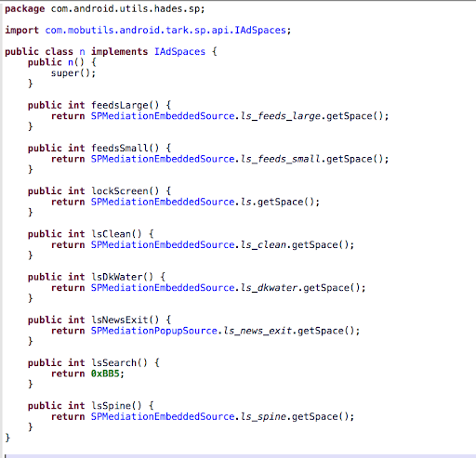This screenshot has width=476, height=458.
Task: Click SPMediationPopupSource class reference
Action: [x=154, y=331]
